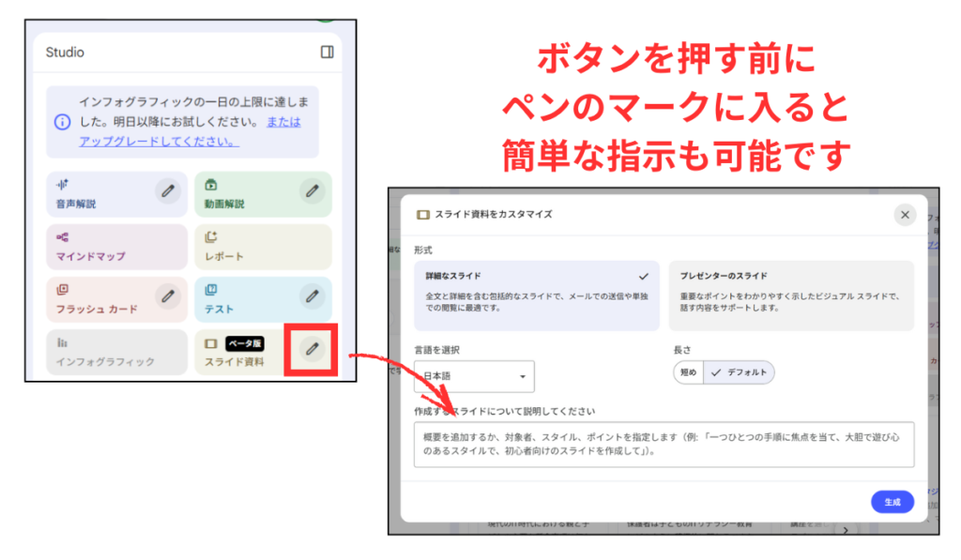Collapse the Studio panel with sidebar icon
The height and width of the screenshot is (560, 961).
coord(327,53)
